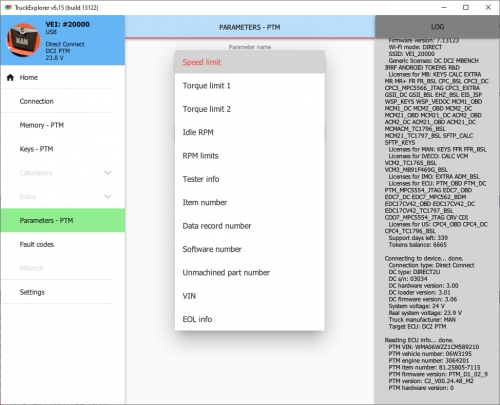
Task: Click Wi-Fi mode: DIRECT log line
Action: point(415,47)
